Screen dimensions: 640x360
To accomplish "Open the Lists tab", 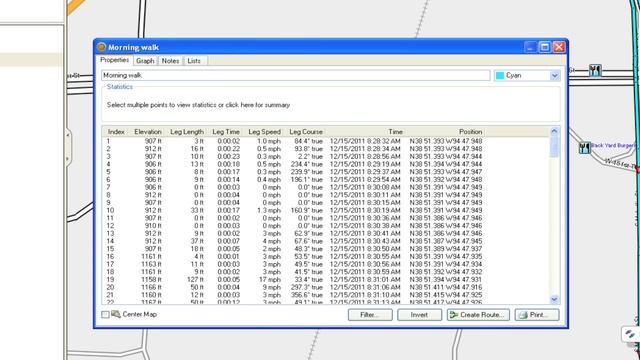I will tap(194, 61).
